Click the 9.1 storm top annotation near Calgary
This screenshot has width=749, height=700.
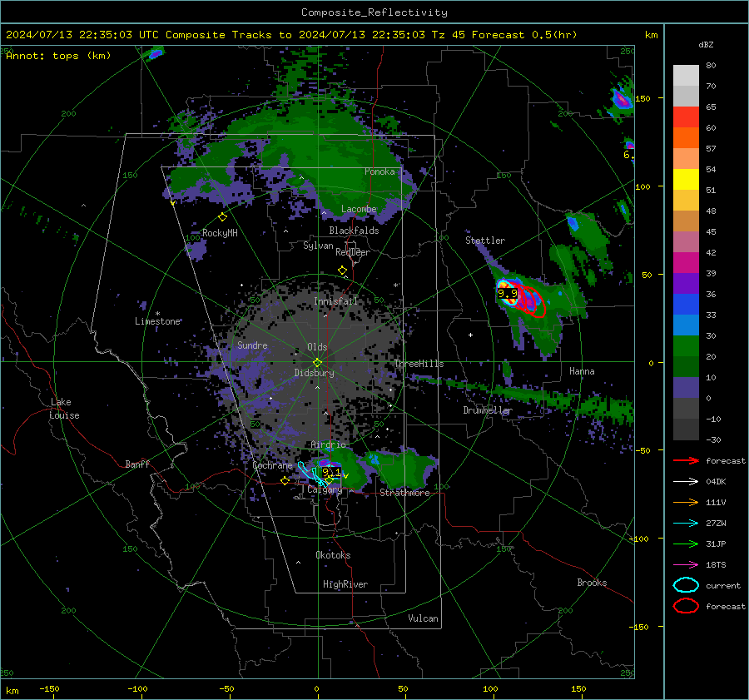coord(331,473)
